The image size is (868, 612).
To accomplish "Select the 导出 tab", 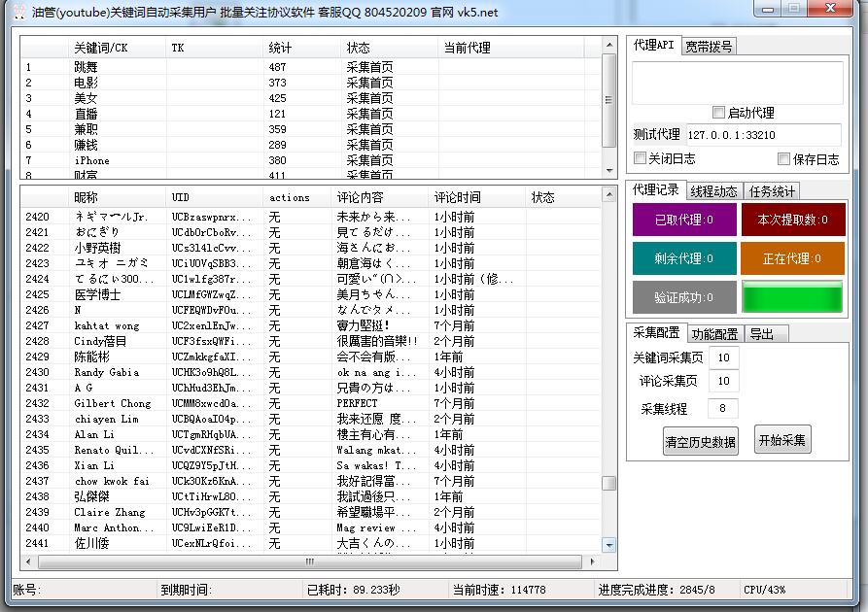I will (762, 334).
